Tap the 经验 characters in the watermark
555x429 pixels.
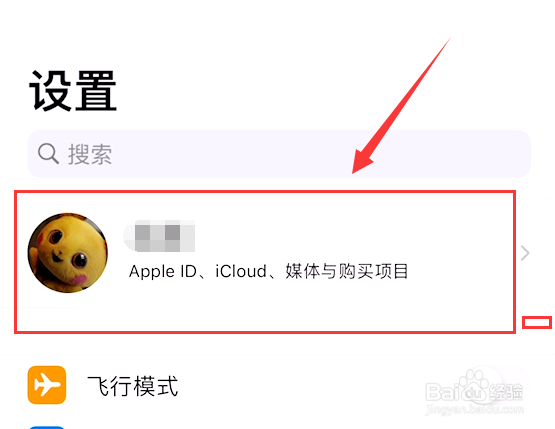pos(506,392)
